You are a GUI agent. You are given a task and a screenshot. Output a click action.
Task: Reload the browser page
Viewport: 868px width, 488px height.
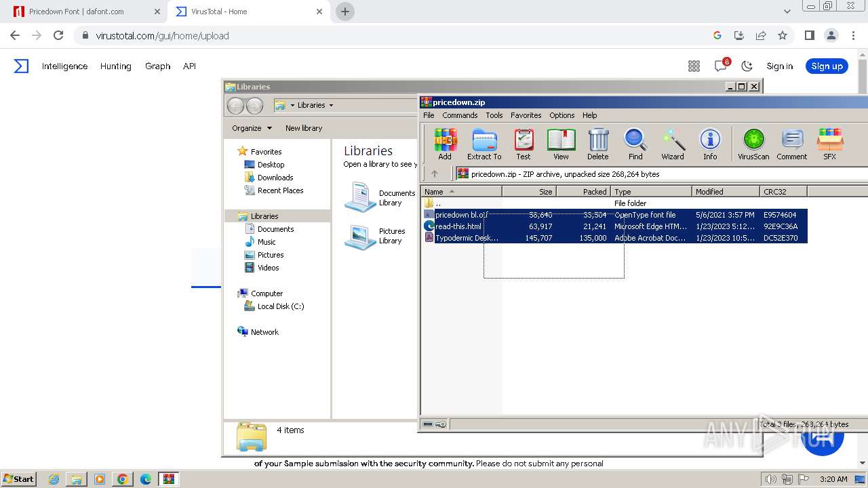pos(58,35)
